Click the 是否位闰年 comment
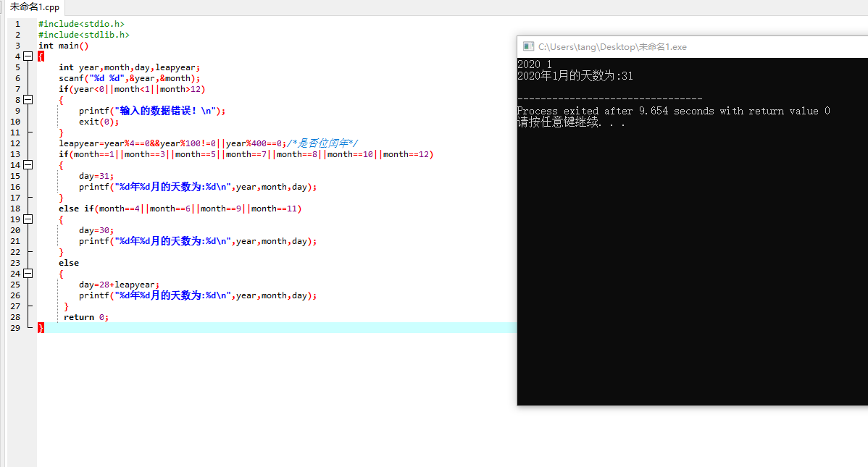The height and width of the screenshot is (467, 868). pos(322,143)
